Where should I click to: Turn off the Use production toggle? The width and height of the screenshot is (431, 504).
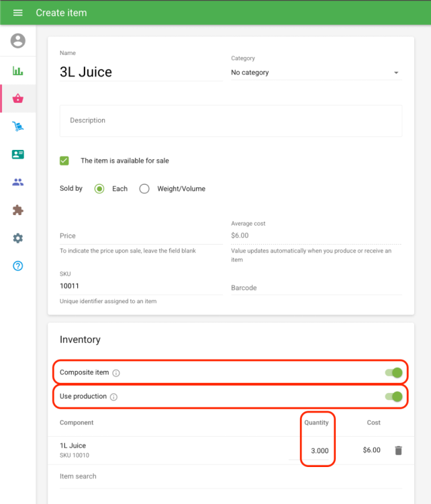(x=394, y=396)
